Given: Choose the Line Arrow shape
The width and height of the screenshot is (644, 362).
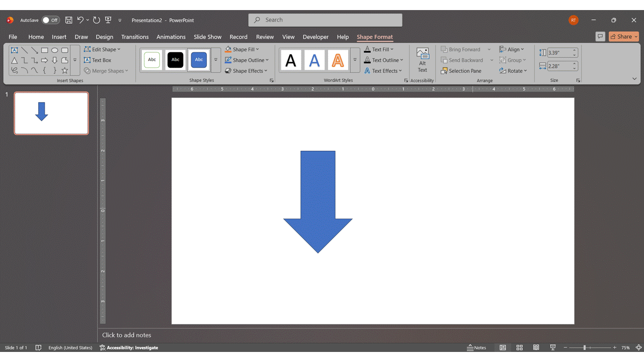Looking at the screenshot, I should coord(34,50).
